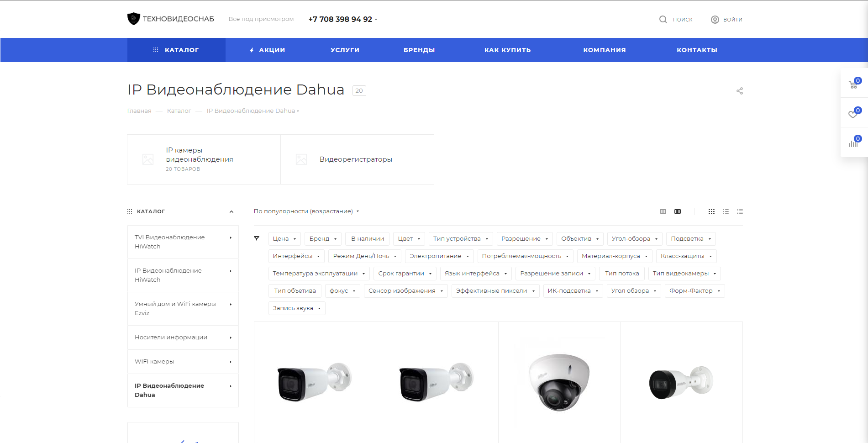Screen dimensions: 868x443
Task: Select IP Видеонаблюдение HiWatch sidebar item
Action: (183, 275)
